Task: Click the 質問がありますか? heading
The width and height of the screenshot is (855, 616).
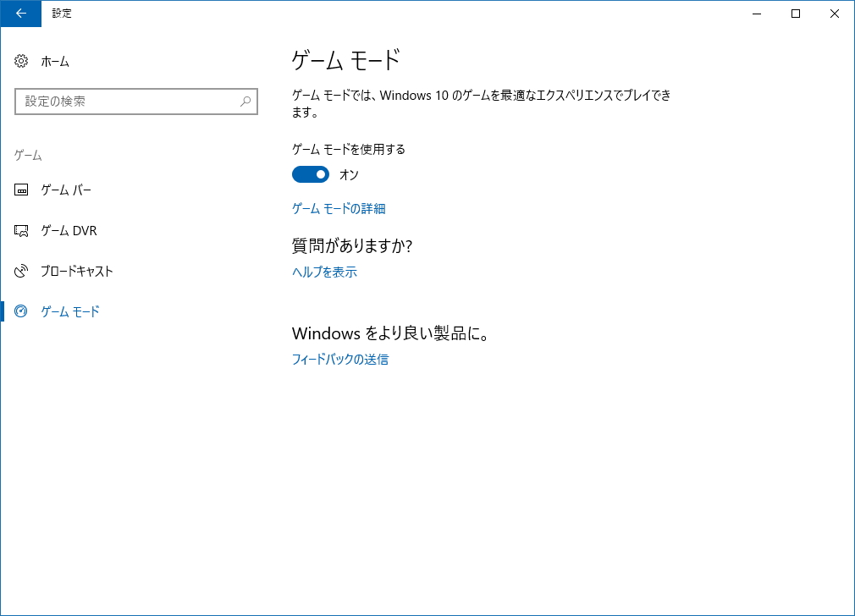Action: [352, 246]
